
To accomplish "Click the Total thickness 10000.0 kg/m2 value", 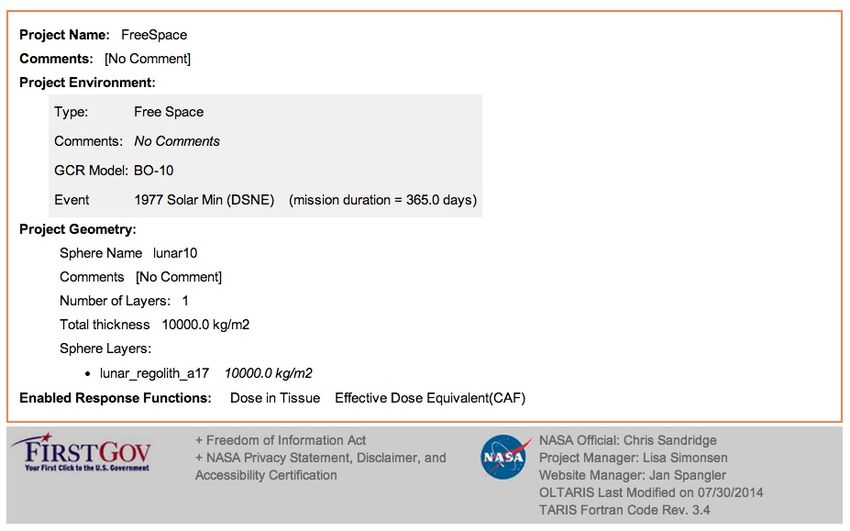I will (205, 325).
